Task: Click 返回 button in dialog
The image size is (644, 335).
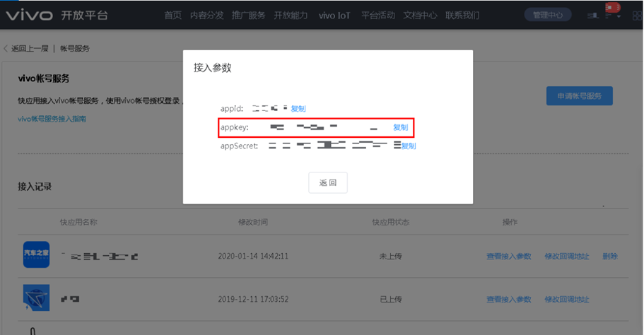Action: [x=328, y=182]
